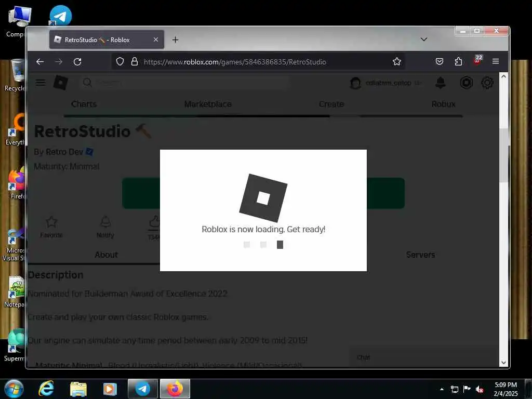
Task: Open the Roblox side navigation menu
Action: click(x=41, y=83)
